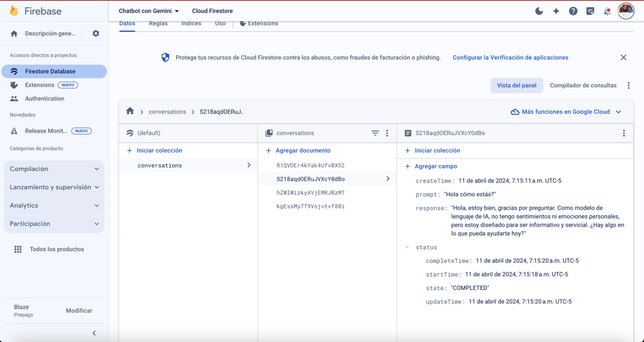Click the startTime field value
Image resolution: width=644 pixels, height=342 pixels.
point(517,274)
